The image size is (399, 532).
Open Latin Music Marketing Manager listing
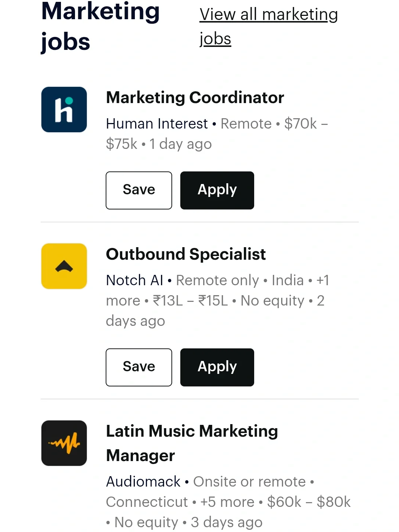pyautogui.click(x=192, y=443)
